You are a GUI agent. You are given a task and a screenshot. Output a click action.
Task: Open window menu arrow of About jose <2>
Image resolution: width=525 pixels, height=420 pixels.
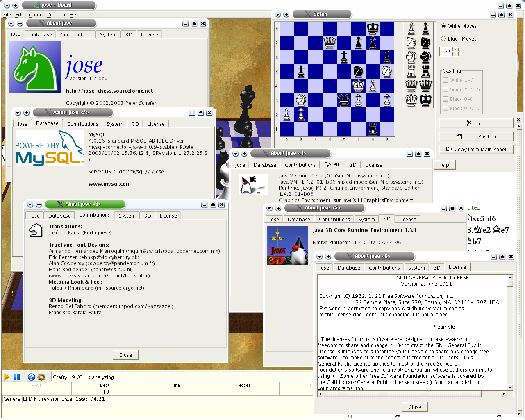18,113
